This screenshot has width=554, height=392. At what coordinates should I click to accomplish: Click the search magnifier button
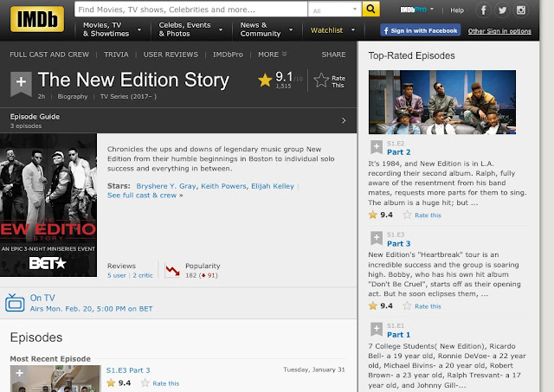coord(371,10)
